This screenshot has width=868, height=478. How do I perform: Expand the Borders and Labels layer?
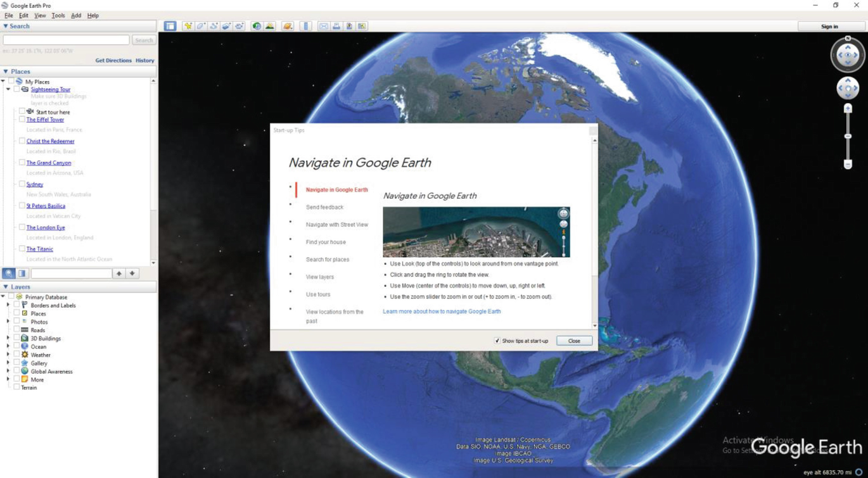point(8,305)
